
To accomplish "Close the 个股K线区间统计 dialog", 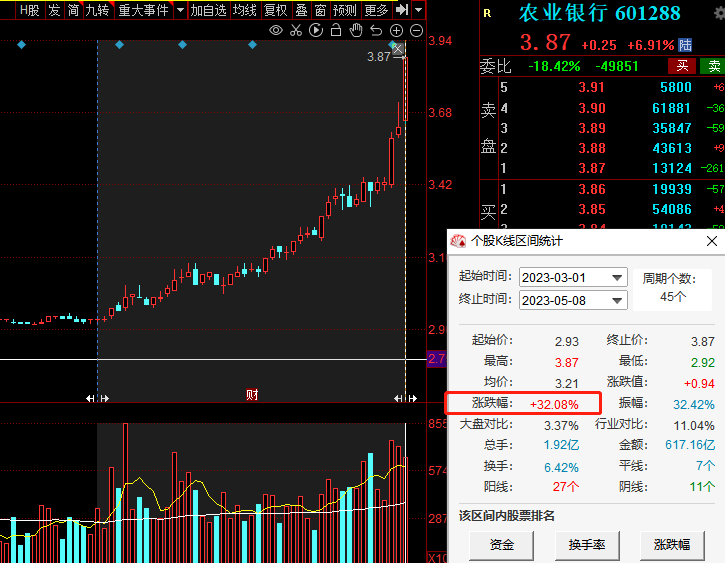I will point(712,241).
